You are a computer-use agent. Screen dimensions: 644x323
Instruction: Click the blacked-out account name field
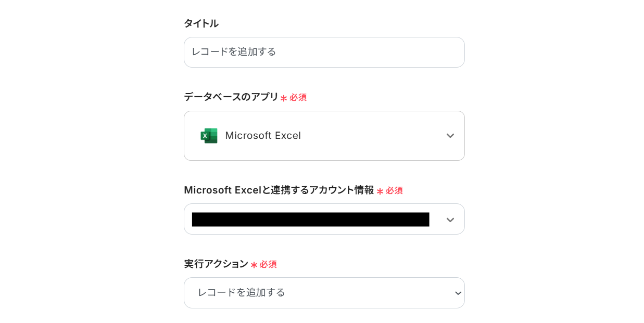tap(310, 219)
